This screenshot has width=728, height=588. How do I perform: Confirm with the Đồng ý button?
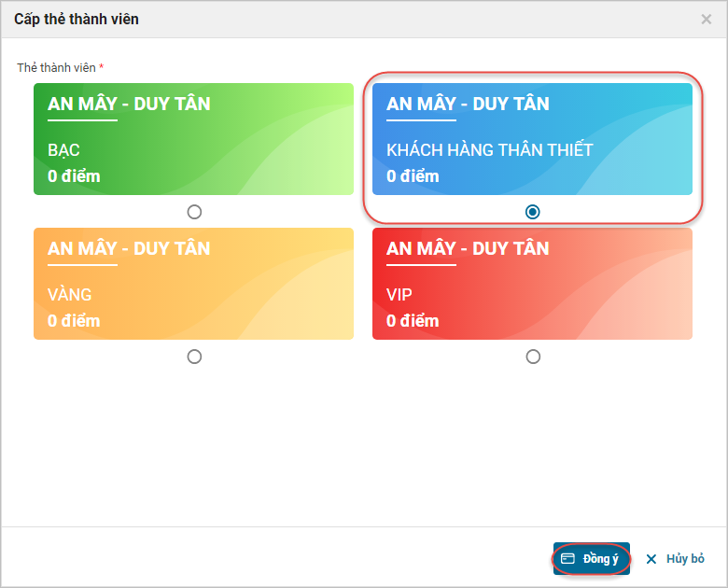592,559
